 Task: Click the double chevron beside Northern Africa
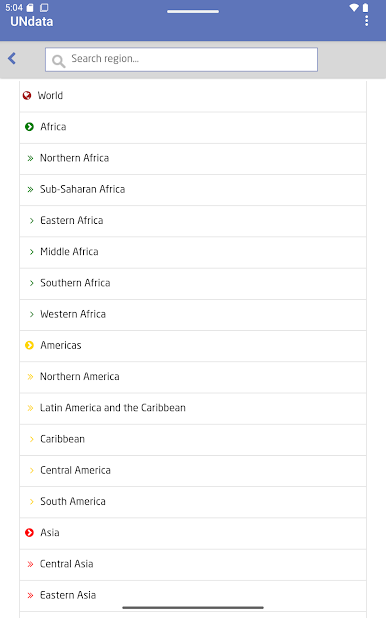tap(30, 158)
